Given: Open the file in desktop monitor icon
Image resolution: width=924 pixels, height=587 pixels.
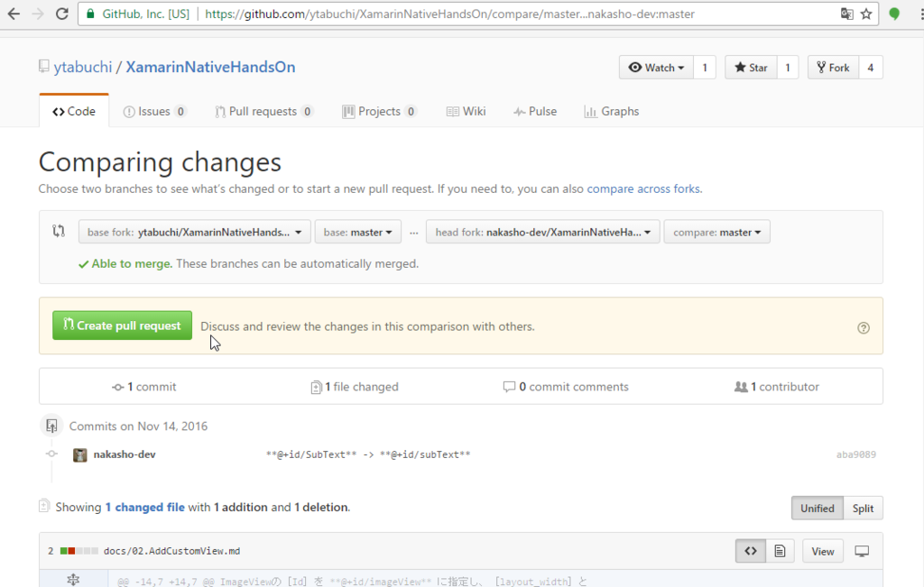Looking at the screenshot, I should point(862,551).
